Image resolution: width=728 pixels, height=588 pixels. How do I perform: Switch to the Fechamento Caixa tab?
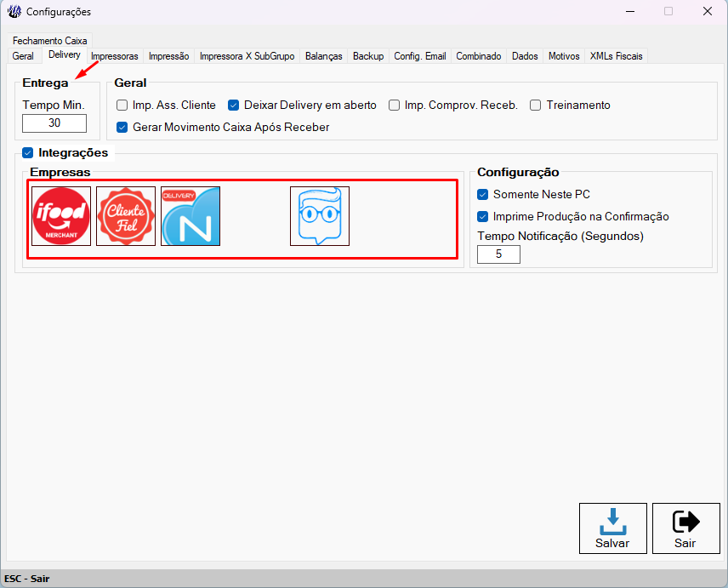pos(49,41)
